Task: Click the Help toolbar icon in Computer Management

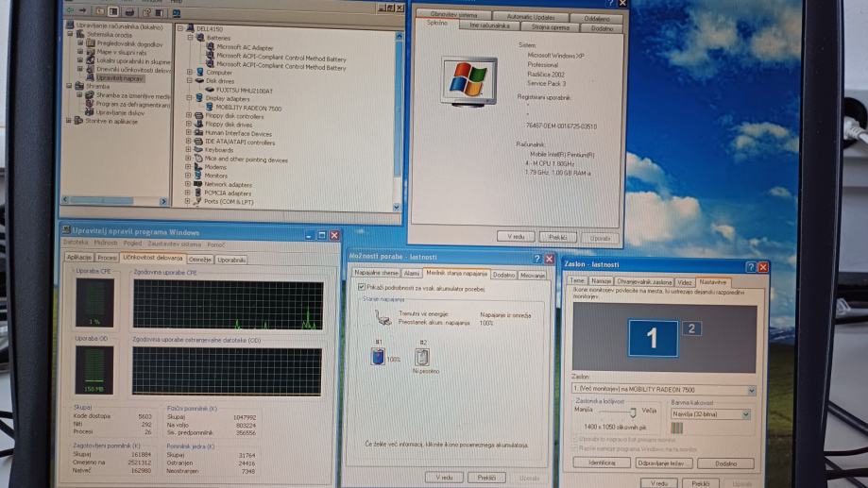Action: 147,11
